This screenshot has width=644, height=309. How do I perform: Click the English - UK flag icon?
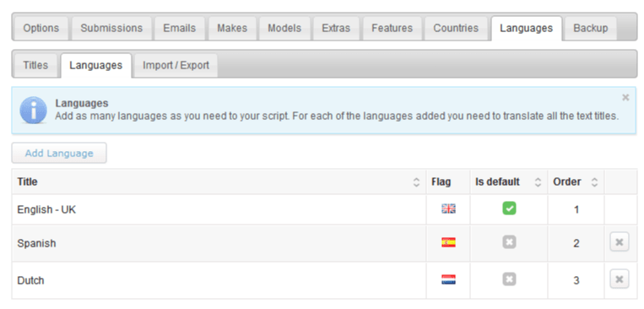(448, 209)
